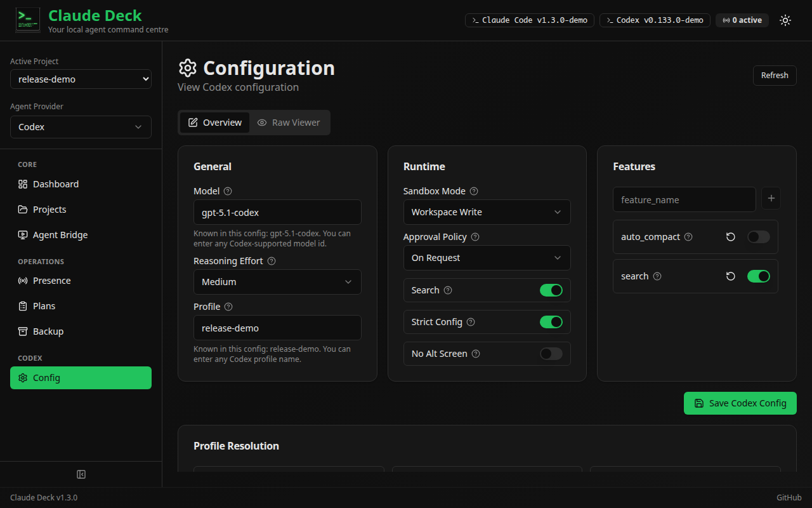Click help icon beside No Alt Screen
The image size is (812, 508).
476,354
